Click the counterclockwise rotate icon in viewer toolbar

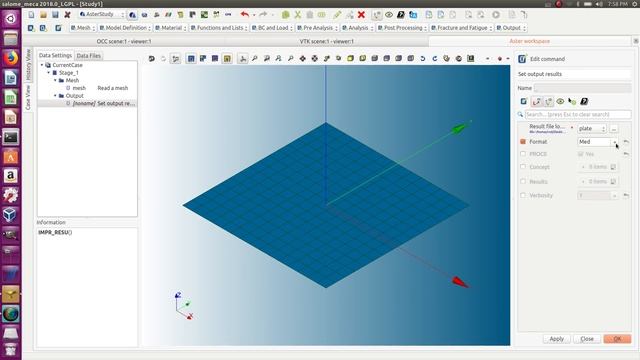pos(423,59)
